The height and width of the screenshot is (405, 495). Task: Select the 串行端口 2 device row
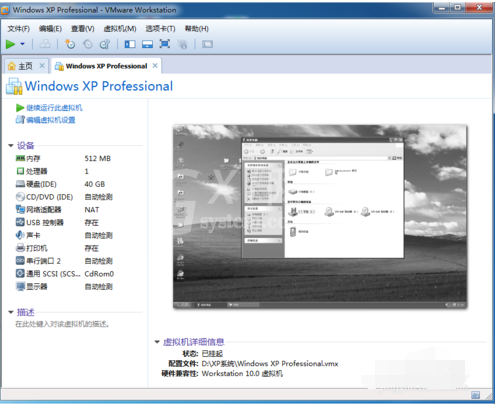(64, 261)
